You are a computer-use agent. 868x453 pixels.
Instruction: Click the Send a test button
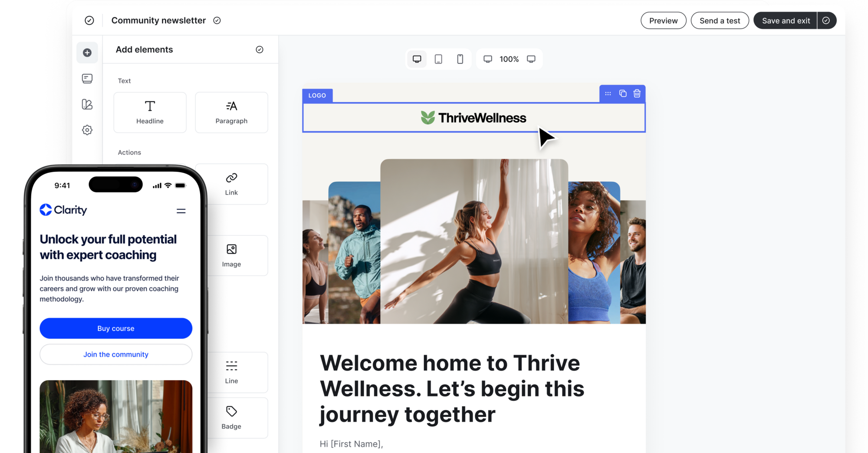click(x=720, y=20)
